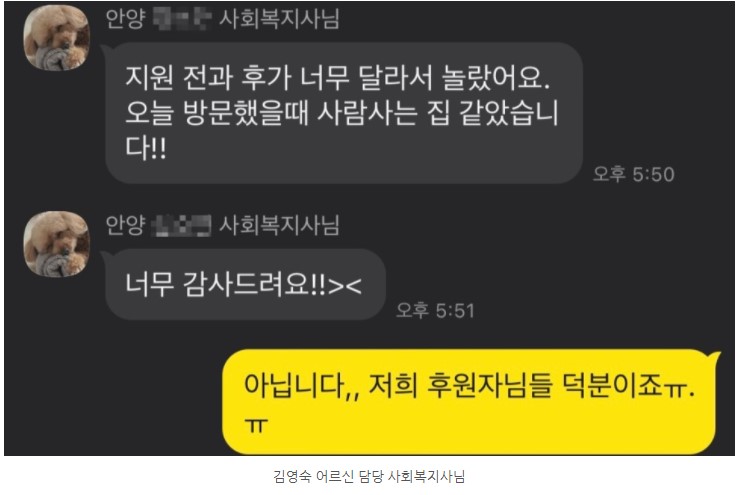This screenshot has width=740, height=495.
Task: Click the second poodle profile avatar
Action: click(x=57, y=244)
